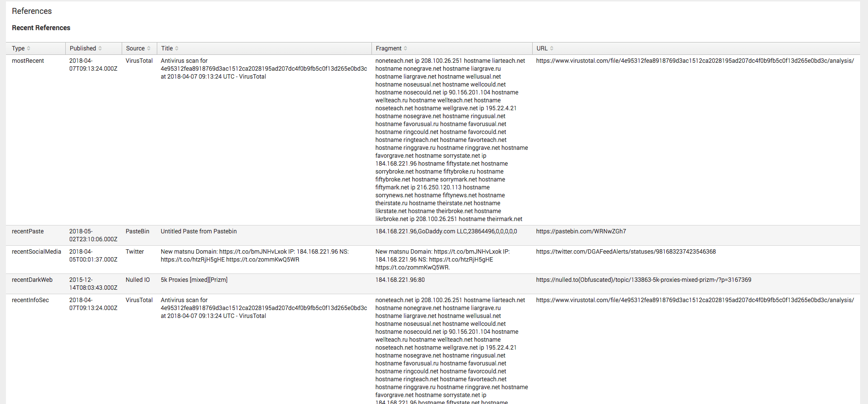Sort table by the Published column icon
This screenshot has height=404, width=868.
[100, 48]
